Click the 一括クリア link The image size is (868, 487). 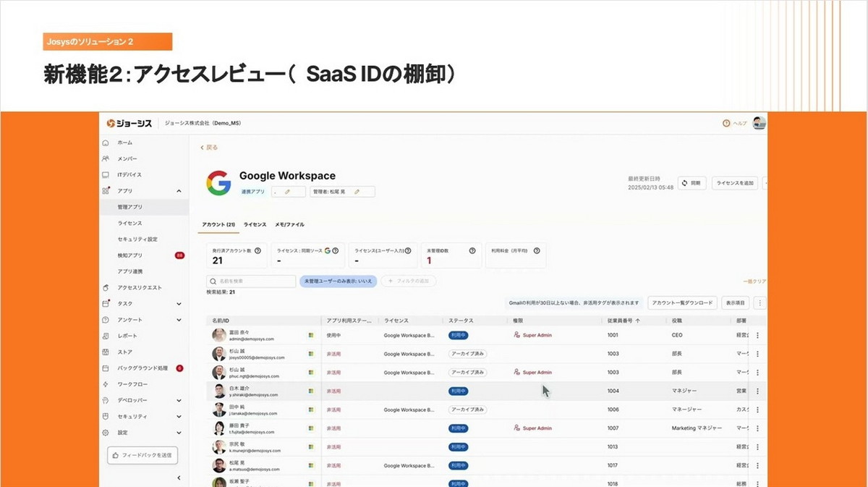coord(754,281)
